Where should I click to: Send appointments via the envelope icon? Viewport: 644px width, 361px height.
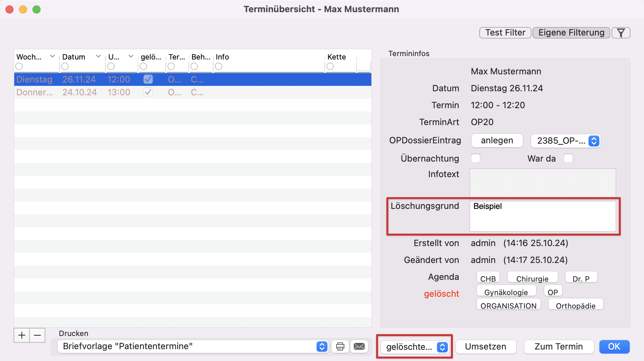point(359,346)
